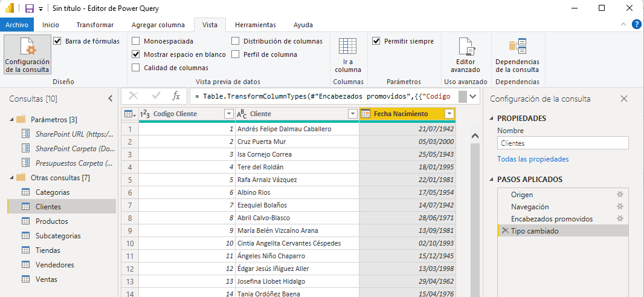Open settings gear for Origen step

(x=620, y=195)
